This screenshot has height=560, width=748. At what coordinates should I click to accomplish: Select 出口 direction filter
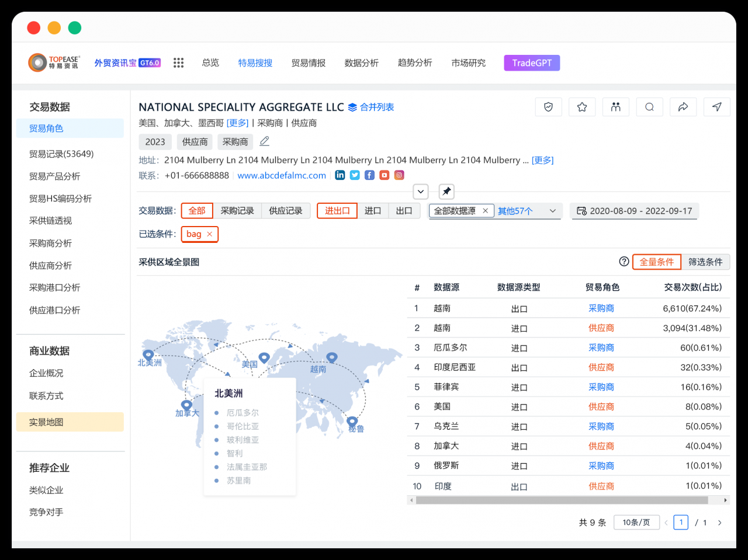click(x=404, y=211)
